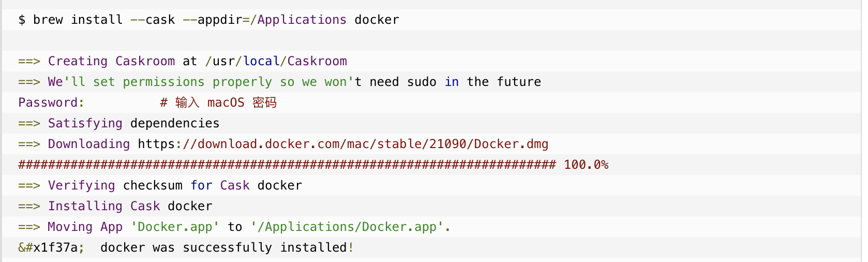This screenshot has width=868, height=262.
Task: Click the word "Downloading" in the output
Action: pyautogui.click(x=89, y=144)
